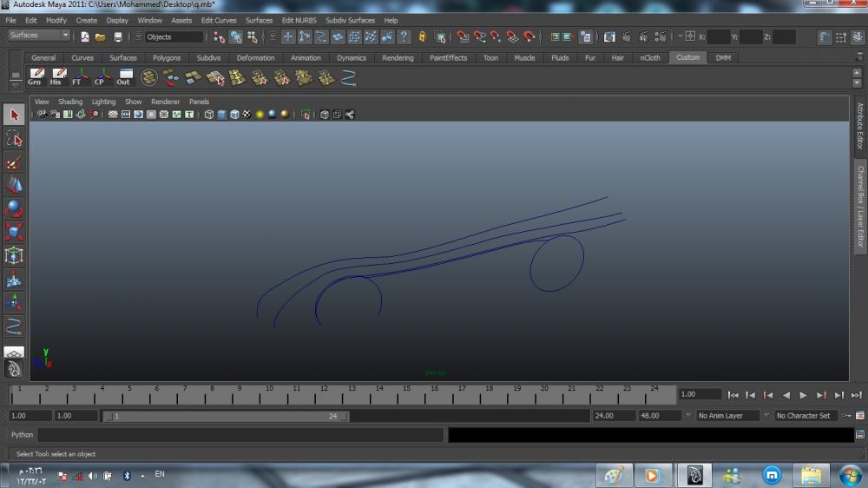Screen dimensions: 868x488
Task: Pick the Scale tool cube icon
Action: tap(14, 232)
